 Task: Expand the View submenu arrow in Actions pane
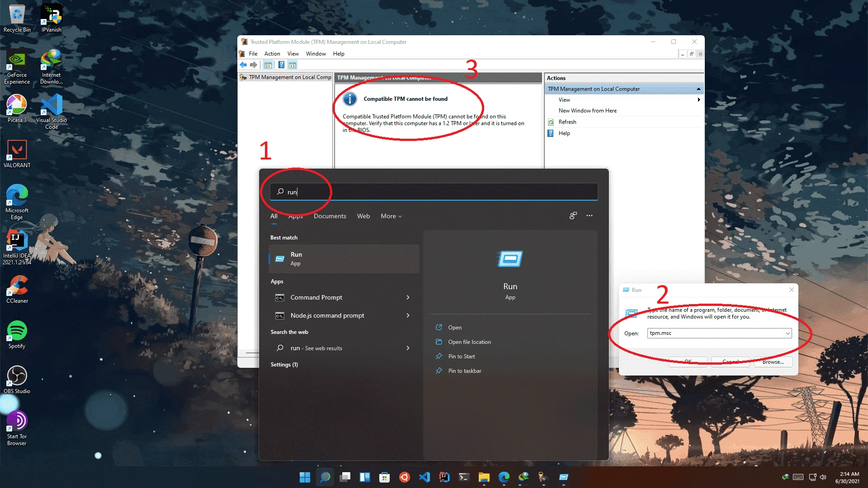pos(699,100)
